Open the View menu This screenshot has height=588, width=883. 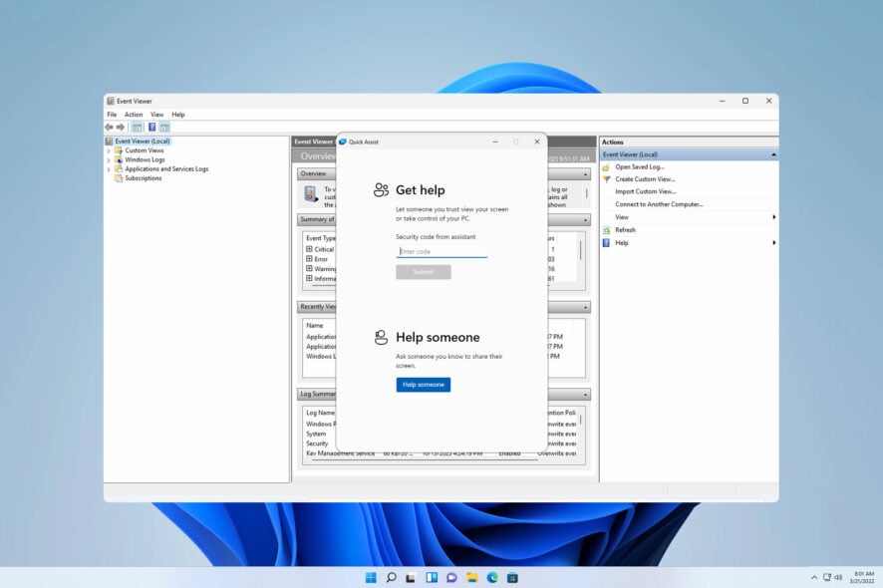click(x=156, y=114)
